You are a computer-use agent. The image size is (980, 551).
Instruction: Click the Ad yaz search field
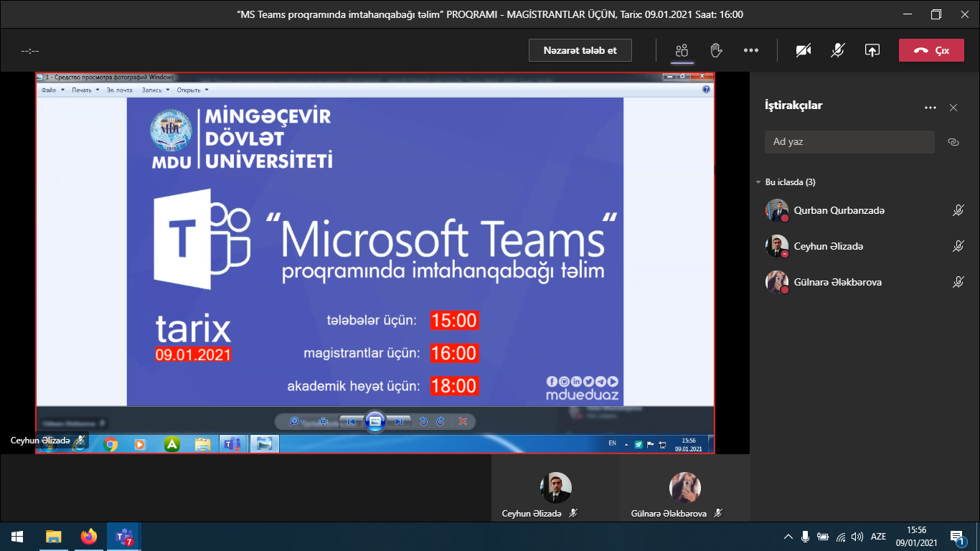[x=849, y=142]
